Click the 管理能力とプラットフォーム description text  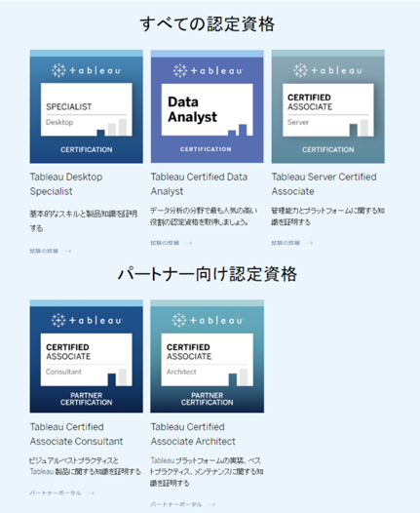point(327,216)
